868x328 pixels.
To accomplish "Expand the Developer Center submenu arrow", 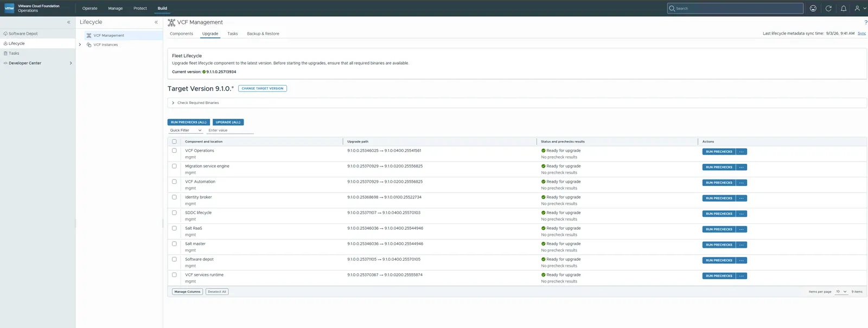I will pos(71,63).
